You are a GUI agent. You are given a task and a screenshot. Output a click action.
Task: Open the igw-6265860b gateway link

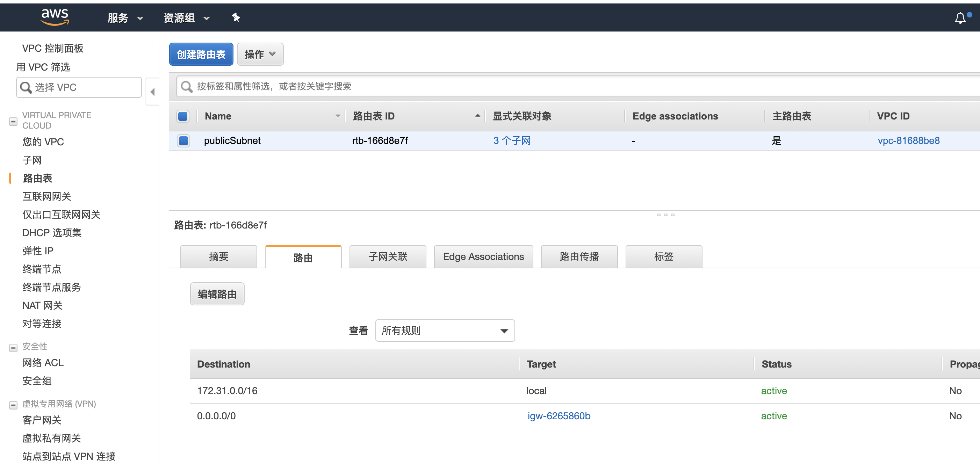pyautogui.click(x=559, y=416)
